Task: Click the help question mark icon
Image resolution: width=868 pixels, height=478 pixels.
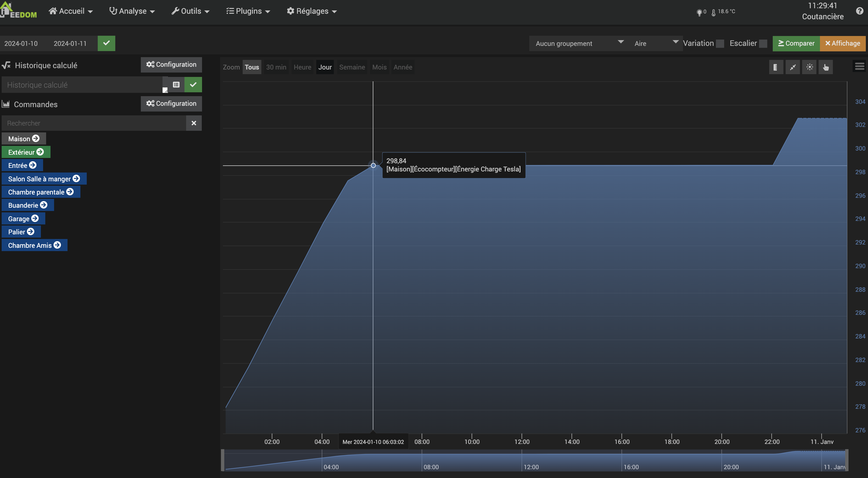Action: pos(859,11)
